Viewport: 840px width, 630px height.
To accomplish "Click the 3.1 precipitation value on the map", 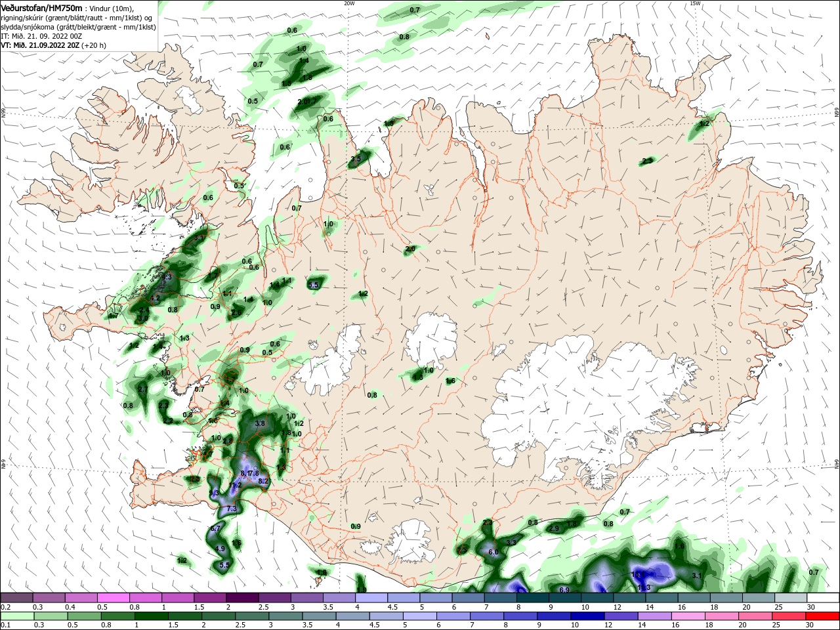I will click(x=697, y=576).
